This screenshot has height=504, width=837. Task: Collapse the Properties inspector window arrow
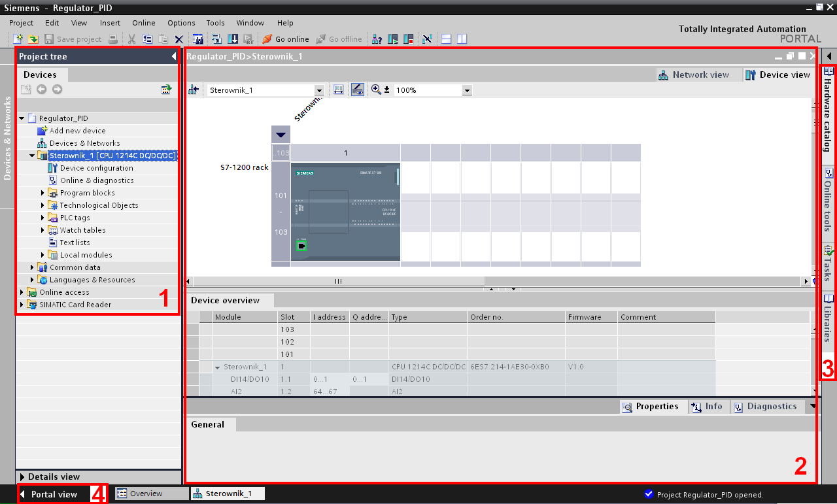point(812,407)
